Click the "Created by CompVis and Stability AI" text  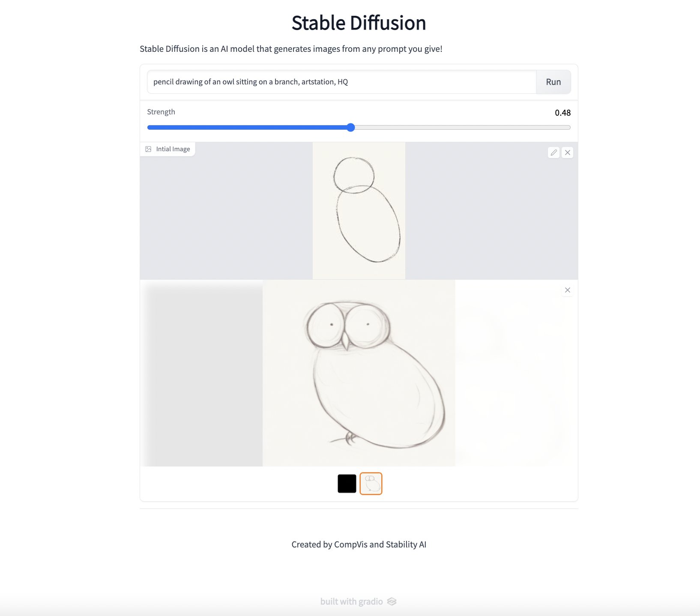[x=359, y=544]
